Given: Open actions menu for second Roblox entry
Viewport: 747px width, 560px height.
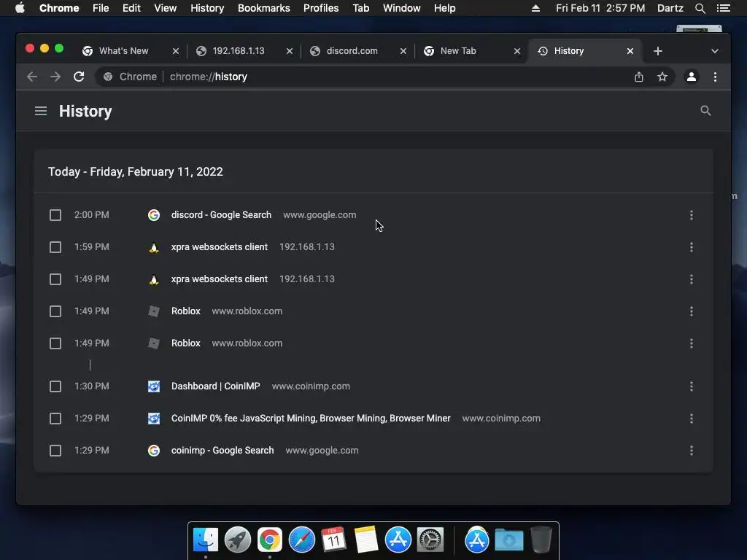Looking at the screenshot, I should pyautogui.click(x=692, y=343).
